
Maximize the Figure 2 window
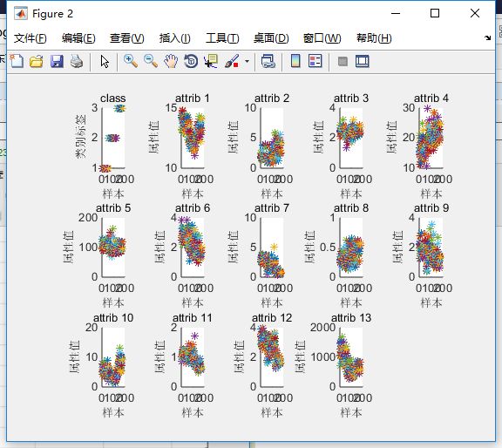pos(435,13)
